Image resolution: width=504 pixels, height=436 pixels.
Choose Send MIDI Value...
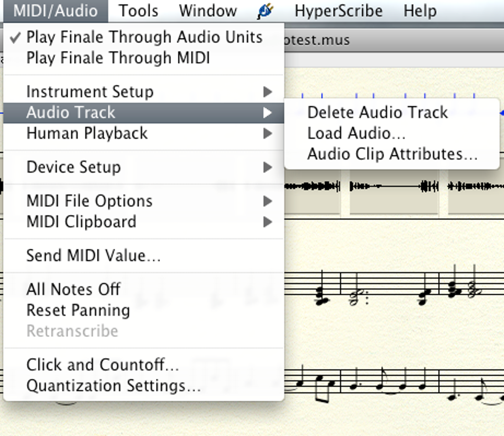[144, 256]
